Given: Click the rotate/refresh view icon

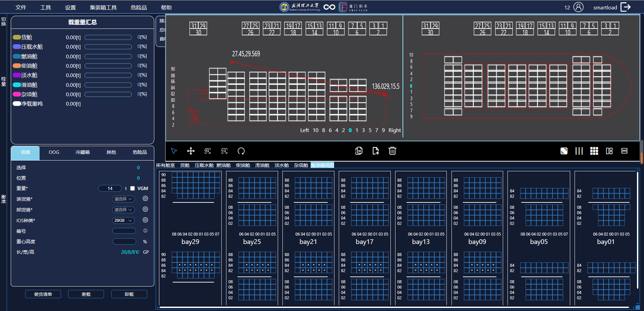Looking at the screenshot, I should point(241,151).
